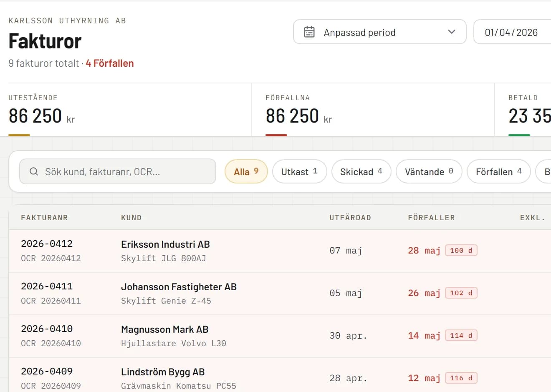The width and height of the screenshot is (551, 392).
Task: Click customer Johansson Fastigheter AB
Action: tap(179, 287)
